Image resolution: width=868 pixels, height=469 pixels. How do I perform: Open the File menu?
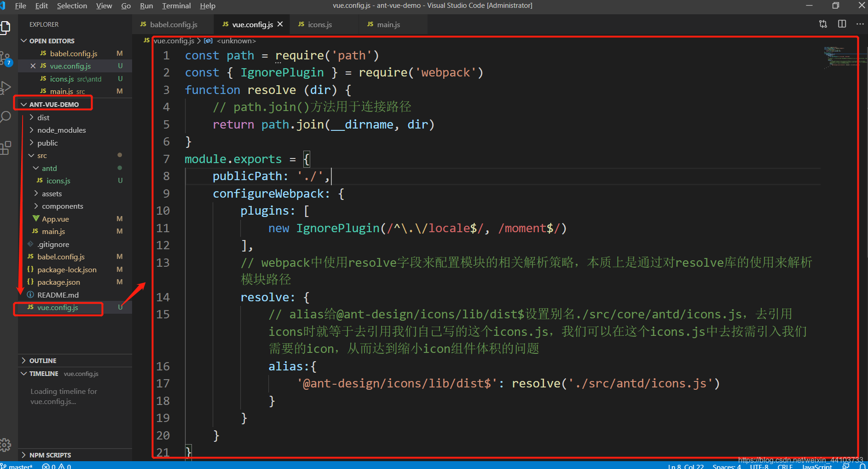(x=21, y=6)
